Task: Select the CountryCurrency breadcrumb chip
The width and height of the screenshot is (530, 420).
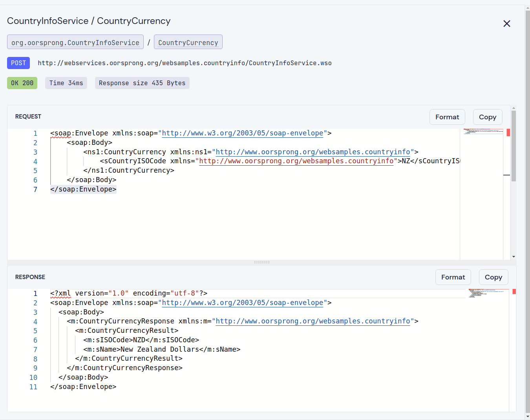Action: point(188,42)
